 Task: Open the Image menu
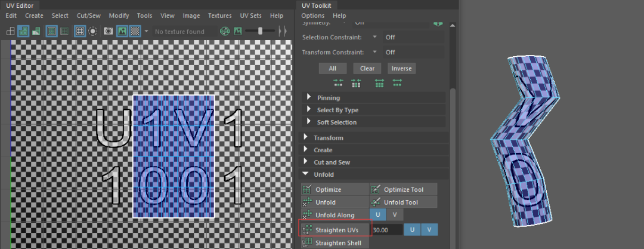point(191,16)
